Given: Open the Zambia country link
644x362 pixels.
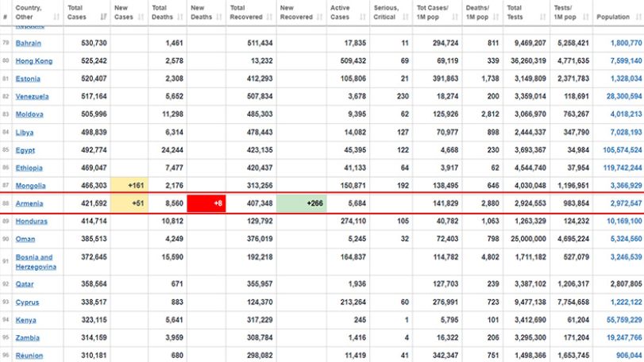Looking at the screenshot, I should pyautogui.click(x=28, y=337).
